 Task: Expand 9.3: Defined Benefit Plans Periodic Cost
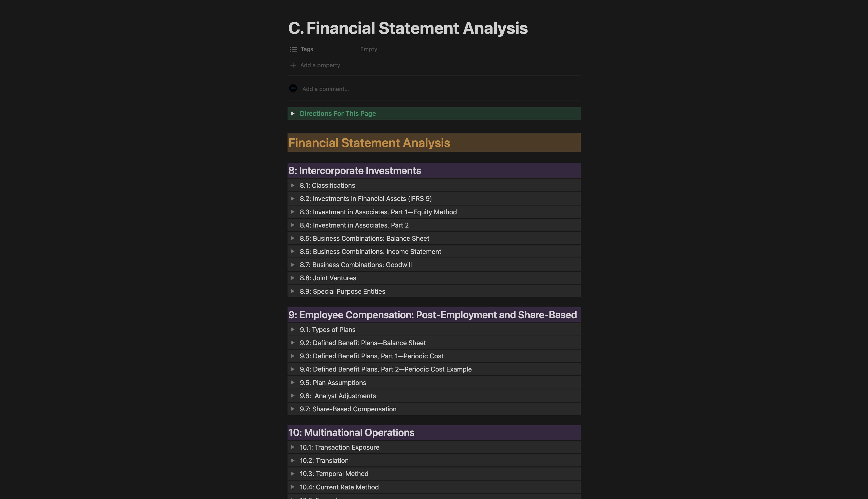(x=293, y=356)
